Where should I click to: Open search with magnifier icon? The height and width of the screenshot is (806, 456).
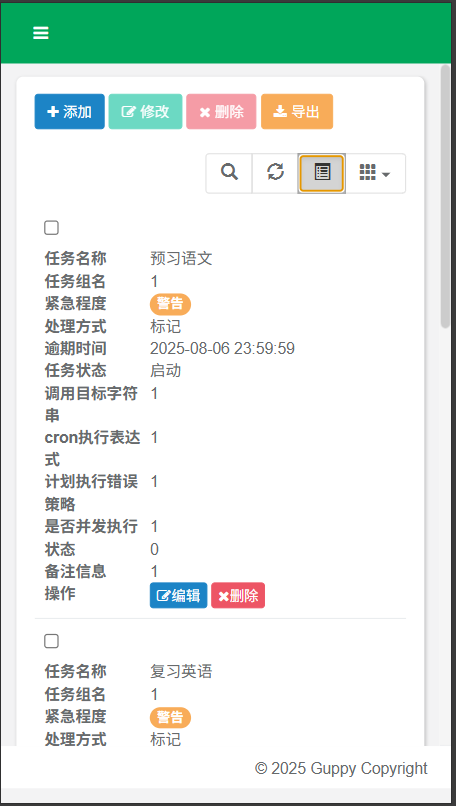tap(229, 173)
